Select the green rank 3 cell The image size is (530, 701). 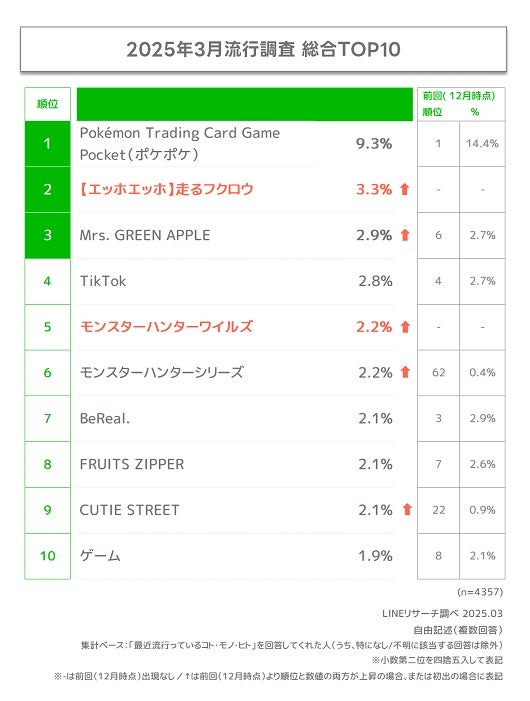(47, 235)
